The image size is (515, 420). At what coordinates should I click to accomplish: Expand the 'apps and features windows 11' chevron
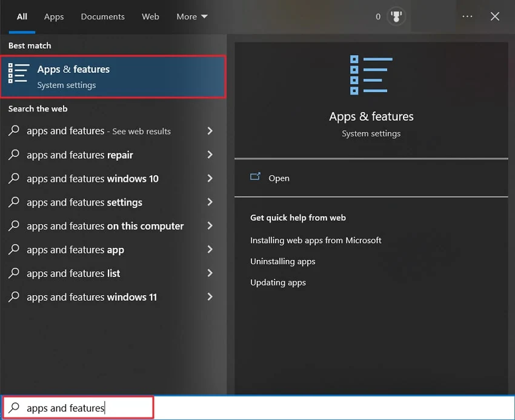tap(210, 297)
